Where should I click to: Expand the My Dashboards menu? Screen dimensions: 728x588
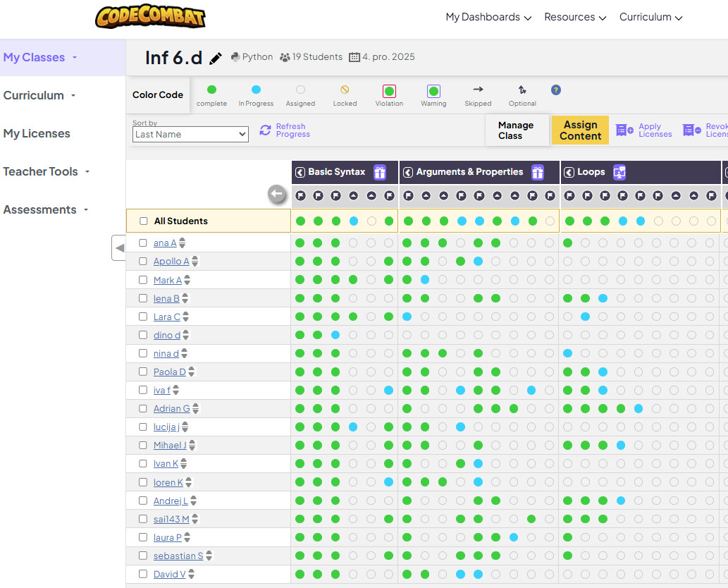[x=488, y=17]
